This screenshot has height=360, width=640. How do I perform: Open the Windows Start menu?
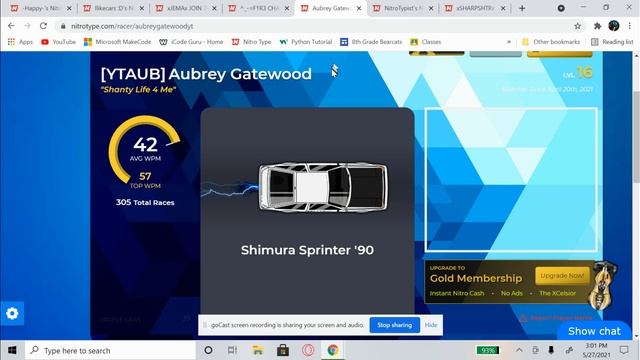pyautogui.click(x=12, y=350)
